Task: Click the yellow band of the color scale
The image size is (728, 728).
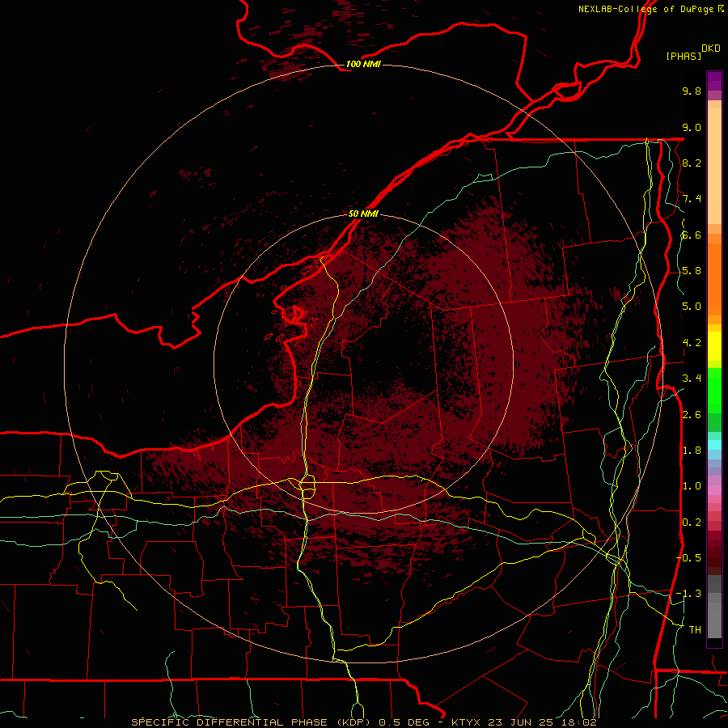Action: (x=714, y=346)
